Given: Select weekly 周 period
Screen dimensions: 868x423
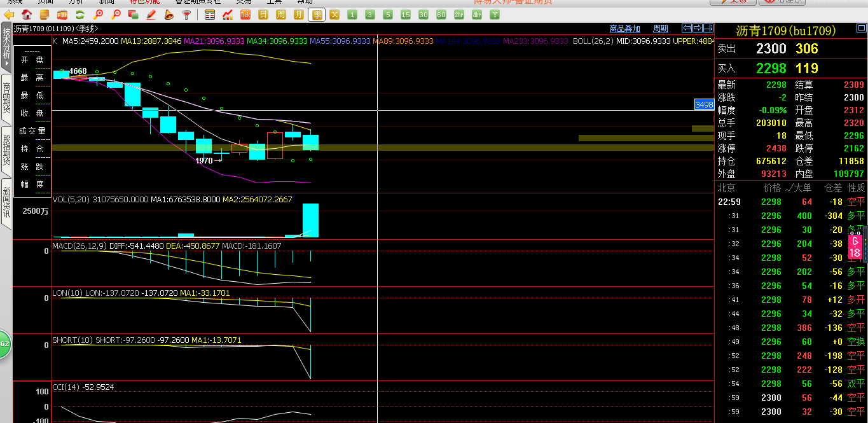Looking at the screenshot, I should coord(281,14).
